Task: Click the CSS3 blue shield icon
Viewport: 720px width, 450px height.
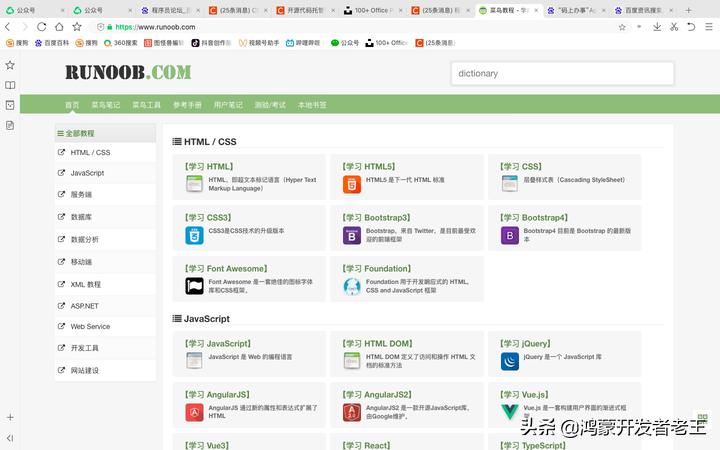Action: pos(194,236)
